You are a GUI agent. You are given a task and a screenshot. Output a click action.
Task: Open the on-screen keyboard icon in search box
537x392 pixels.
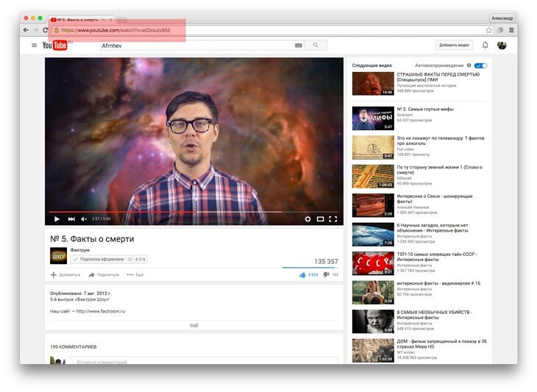[x=299, y=45]
